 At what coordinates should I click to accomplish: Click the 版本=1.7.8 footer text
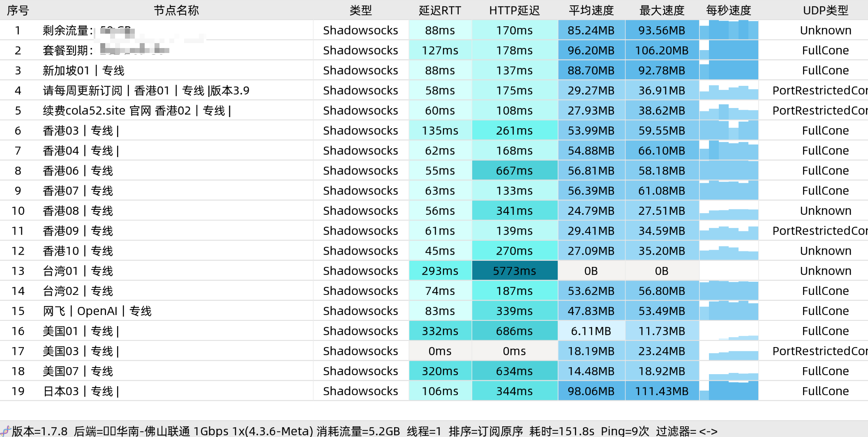[39, 431]
